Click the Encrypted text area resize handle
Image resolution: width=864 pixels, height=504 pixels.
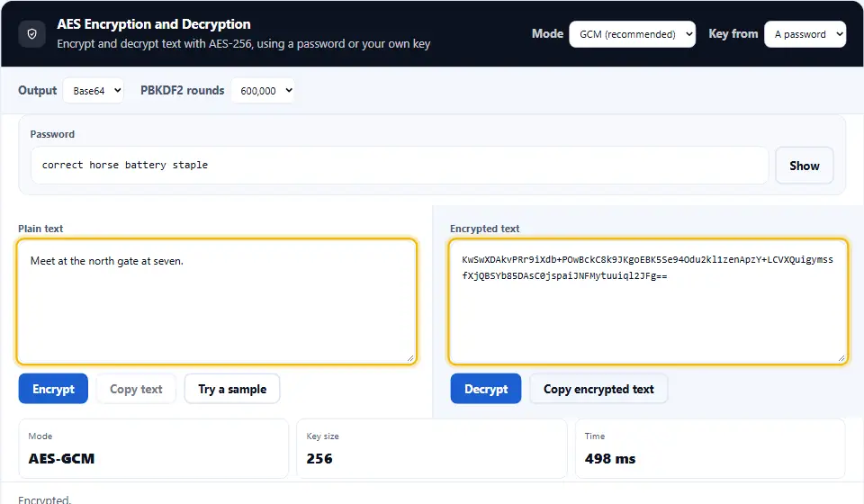coord(841,358)
